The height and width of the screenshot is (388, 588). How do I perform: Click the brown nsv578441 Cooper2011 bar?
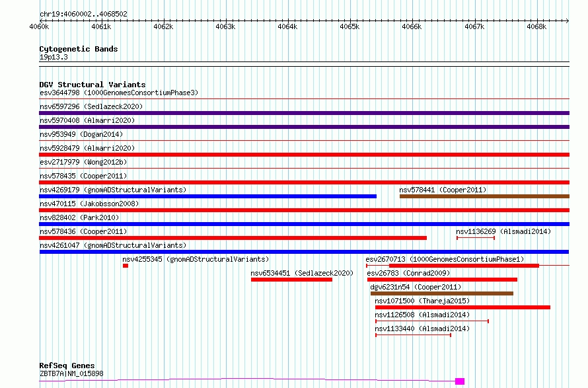pos(484,196)
